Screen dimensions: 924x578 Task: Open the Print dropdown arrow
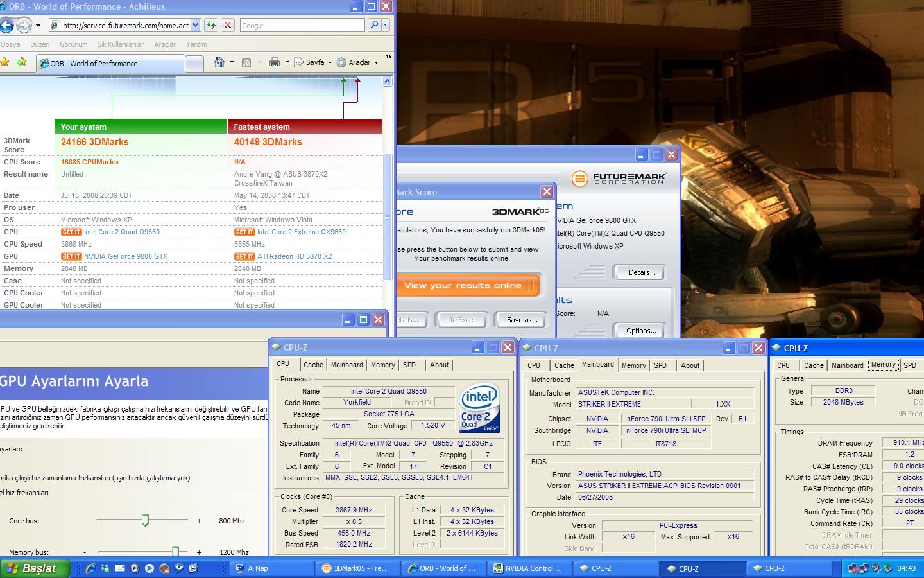287,62
